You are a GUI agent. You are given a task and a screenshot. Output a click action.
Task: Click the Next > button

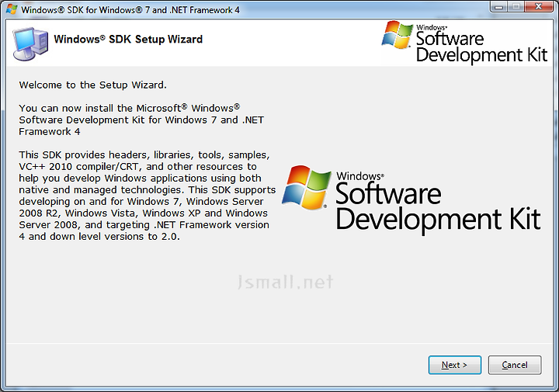(454, 365)
